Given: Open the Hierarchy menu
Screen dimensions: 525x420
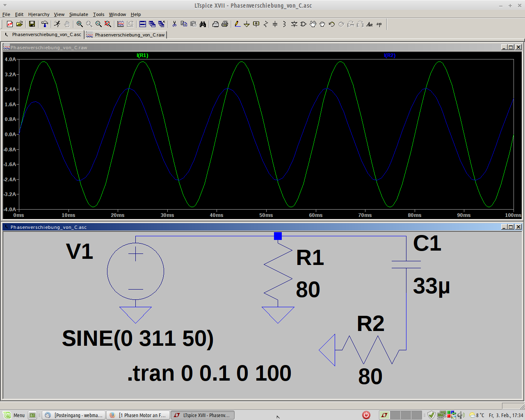Looking at the screenshot, I should [39, 14].
